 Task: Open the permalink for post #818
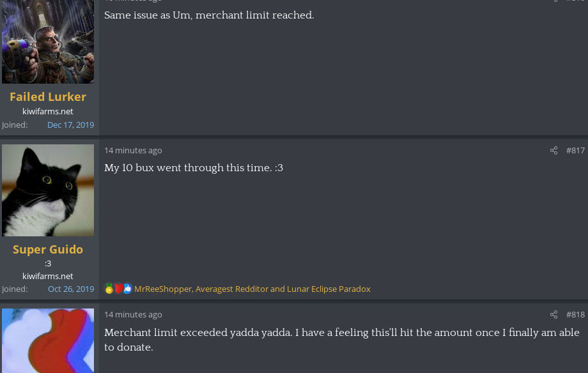575,315
